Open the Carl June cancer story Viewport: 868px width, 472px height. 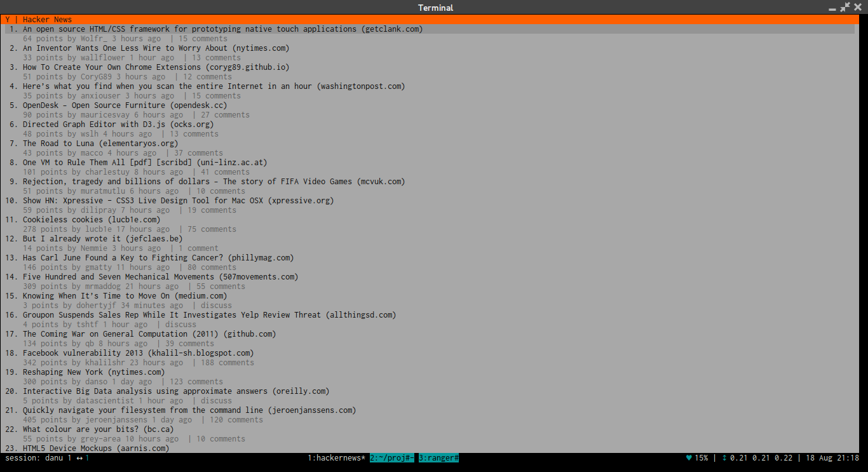(158, 258)
